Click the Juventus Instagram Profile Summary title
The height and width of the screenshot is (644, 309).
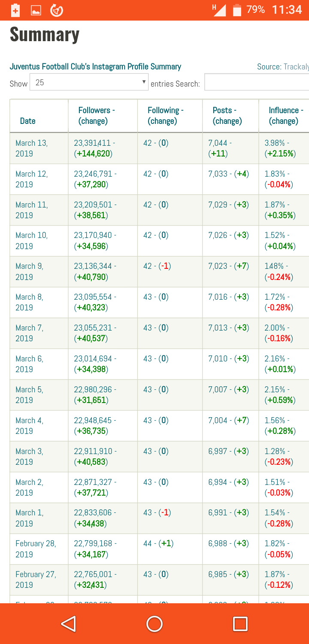pyautogui.click(x=95, y=66)
